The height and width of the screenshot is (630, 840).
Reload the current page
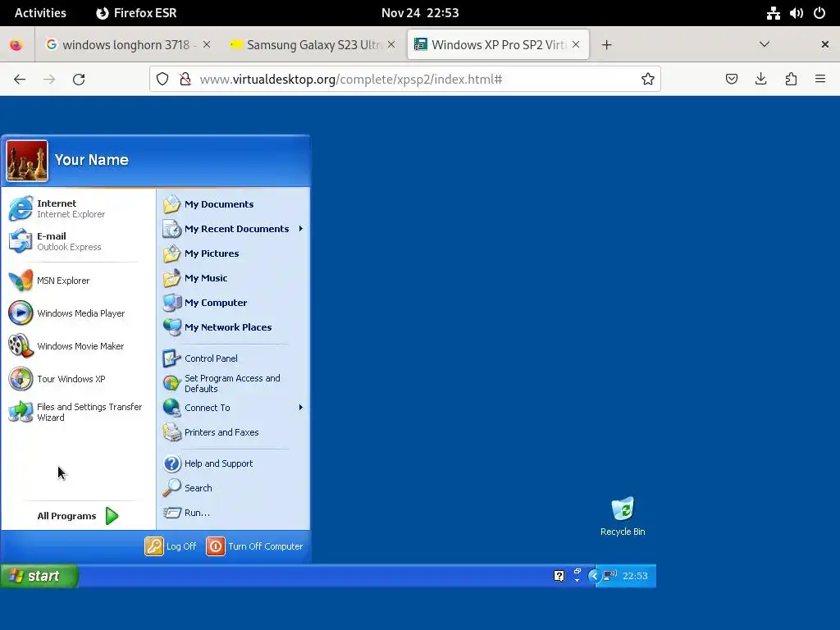click(x=79, y=80)
